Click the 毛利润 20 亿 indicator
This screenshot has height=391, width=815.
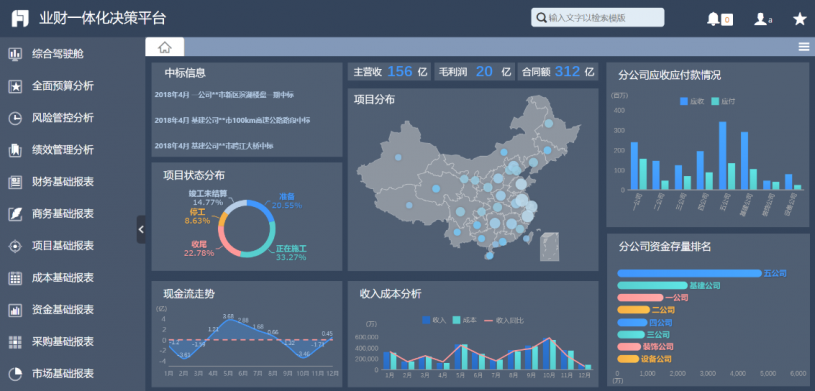pyautogui.click(x=475, y=72)
